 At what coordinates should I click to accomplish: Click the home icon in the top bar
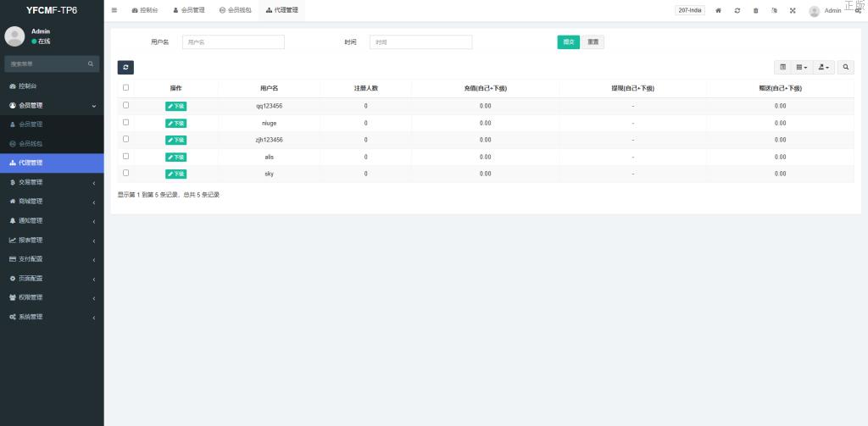coord(719,10)
